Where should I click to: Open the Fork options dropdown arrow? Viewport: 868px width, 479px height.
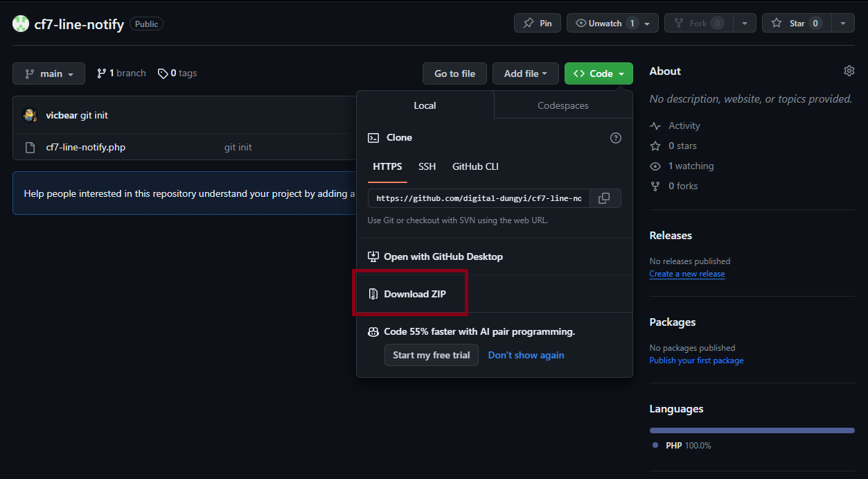pyautogui.click(x=745, y=24)
